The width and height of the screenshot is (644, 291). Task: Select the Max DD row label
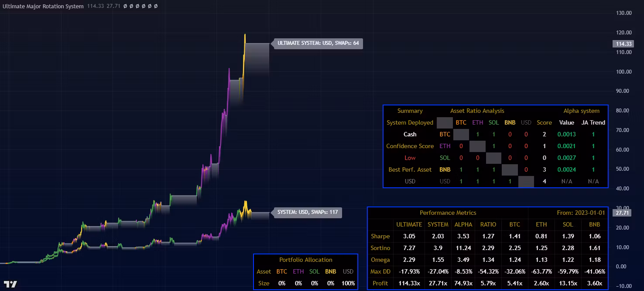[x=380, y=271]
